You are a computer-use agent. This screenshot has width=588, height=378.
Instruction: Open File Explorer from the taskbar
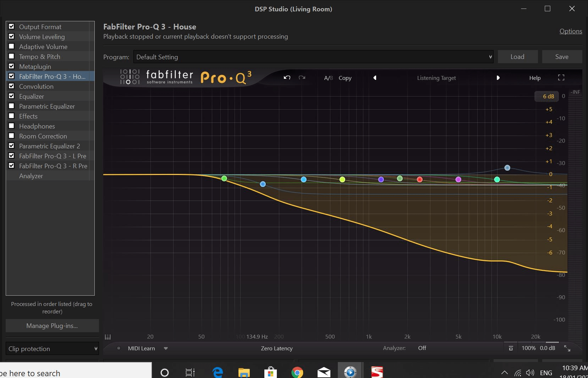[244, 372]
